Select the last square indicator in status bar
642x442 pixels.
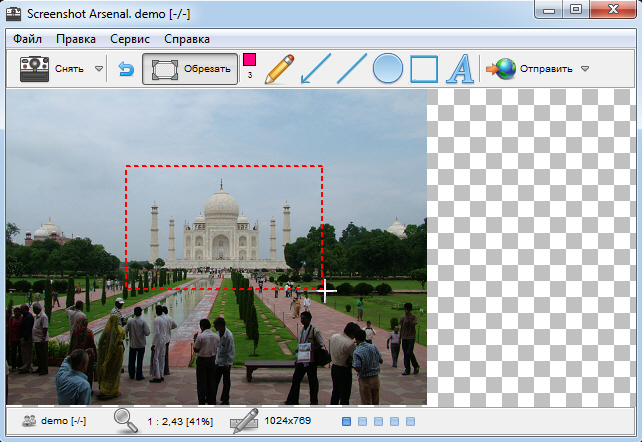[411, 422]
